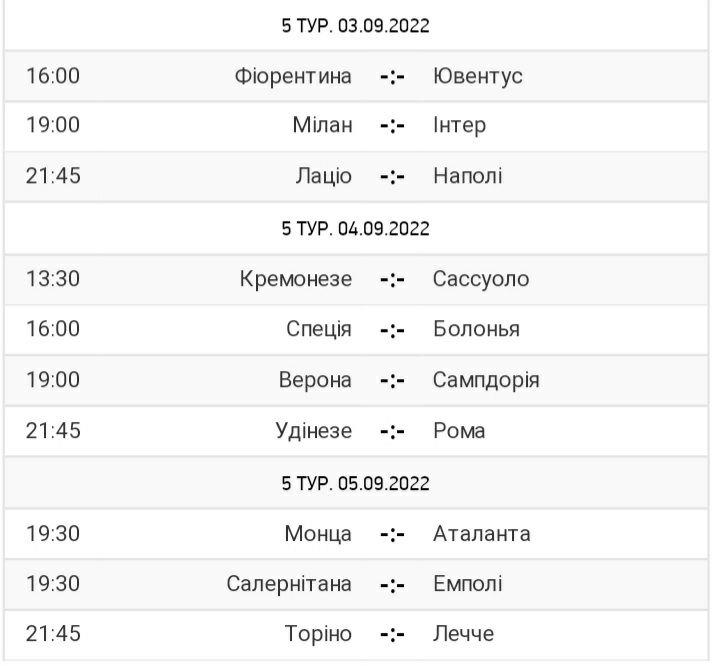720x666 pixels.
Task: Select the Салернітана team link
Action: (289, 584)
